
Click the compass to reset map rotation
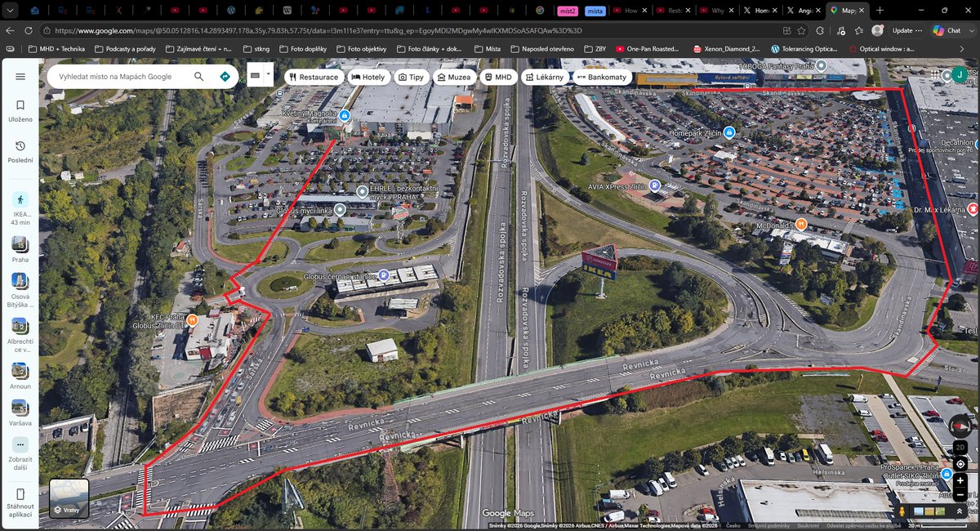[x=960, y=426]
